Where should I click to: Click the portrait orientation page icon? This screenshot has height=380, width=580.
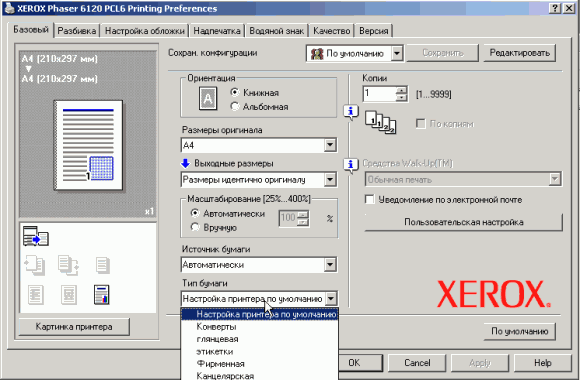click(208, 98)
